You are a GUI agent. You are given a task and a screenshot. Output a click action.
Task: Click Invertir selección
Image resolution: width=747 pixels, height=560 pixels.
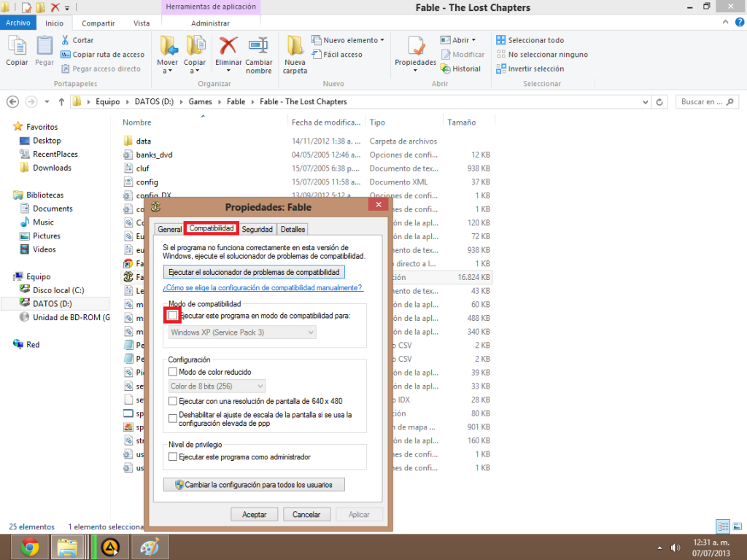click(530, 69)
